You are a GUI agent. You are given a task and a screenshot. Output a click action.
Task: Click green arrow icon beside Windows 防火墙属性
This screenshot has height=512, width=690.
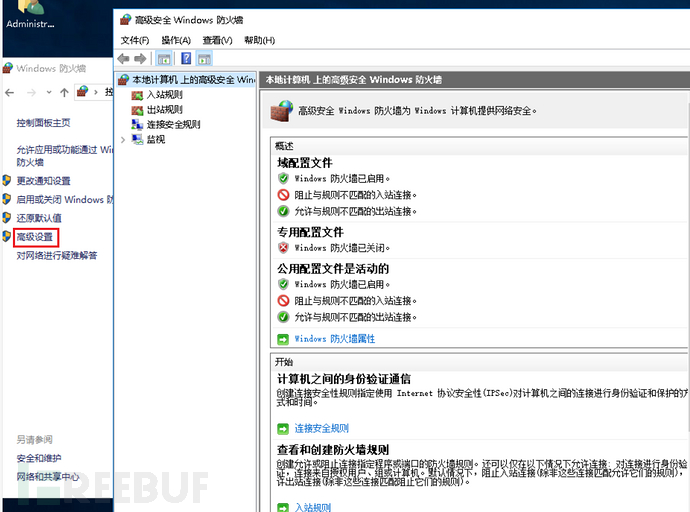click(283, 339)
